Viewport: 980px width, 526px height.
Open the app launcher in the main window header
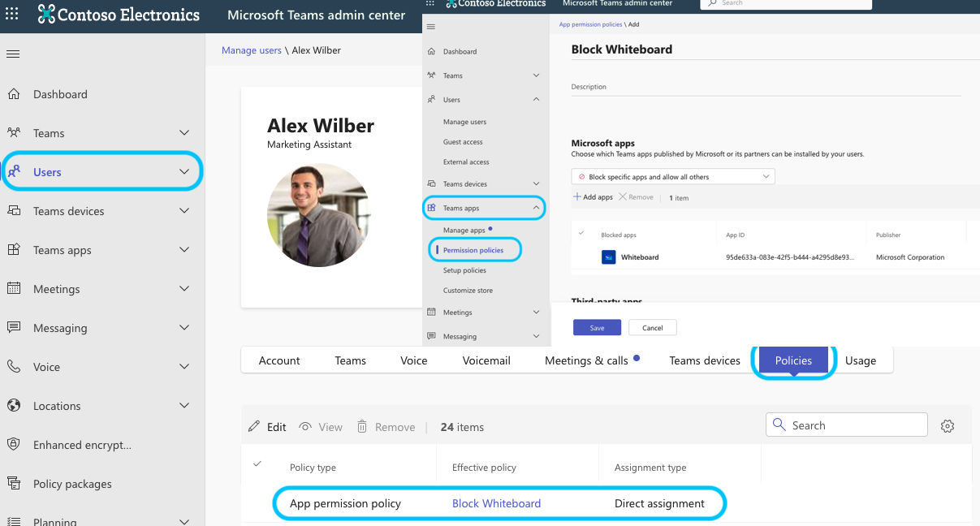(13, 15)
